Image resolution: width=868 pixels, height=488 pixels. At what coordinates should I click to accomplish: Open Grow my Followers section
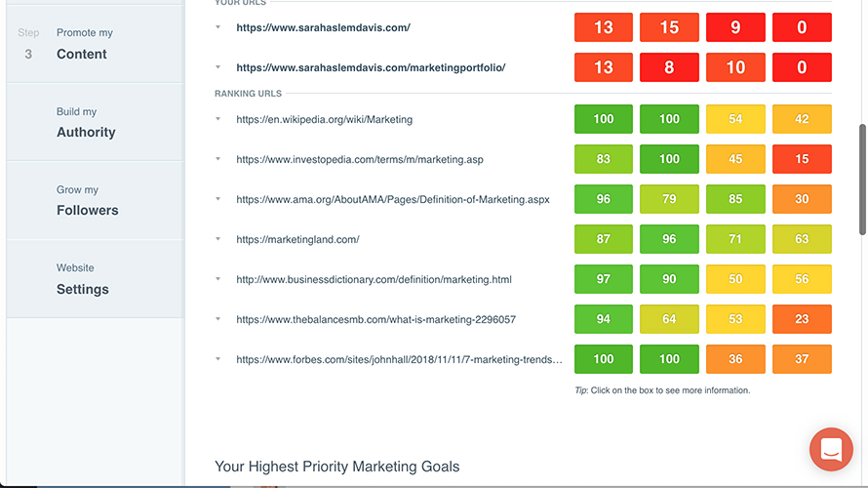tap(87, 201)
